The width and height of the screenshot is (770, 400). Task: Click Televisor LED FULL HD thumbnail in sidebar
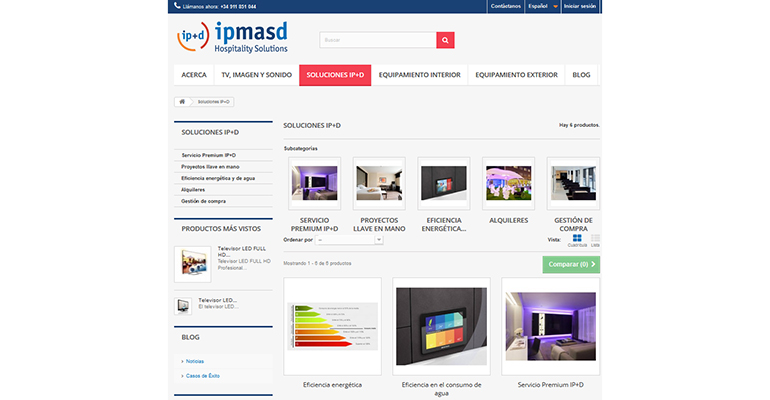(x=192, y=264)
